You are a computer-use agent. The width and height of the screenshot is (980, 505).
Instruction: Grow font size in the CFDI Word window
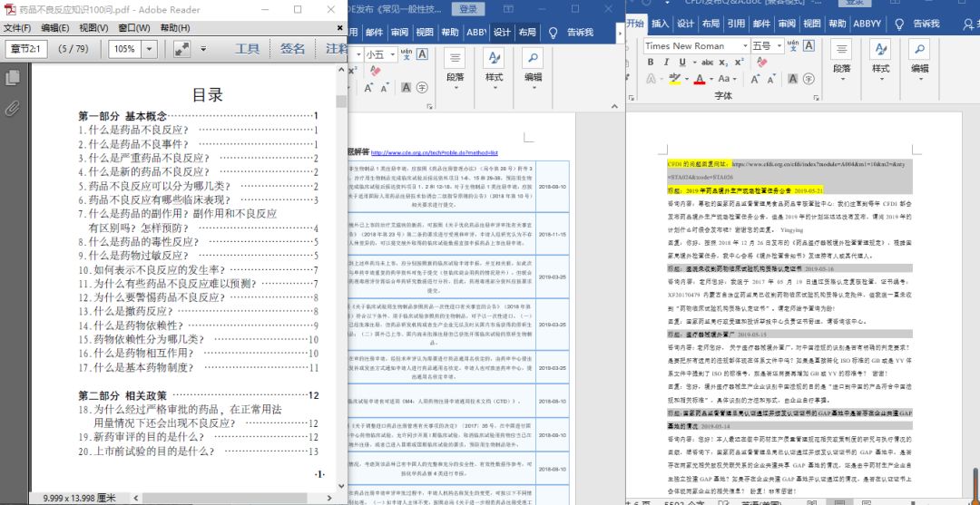(756, 79)
